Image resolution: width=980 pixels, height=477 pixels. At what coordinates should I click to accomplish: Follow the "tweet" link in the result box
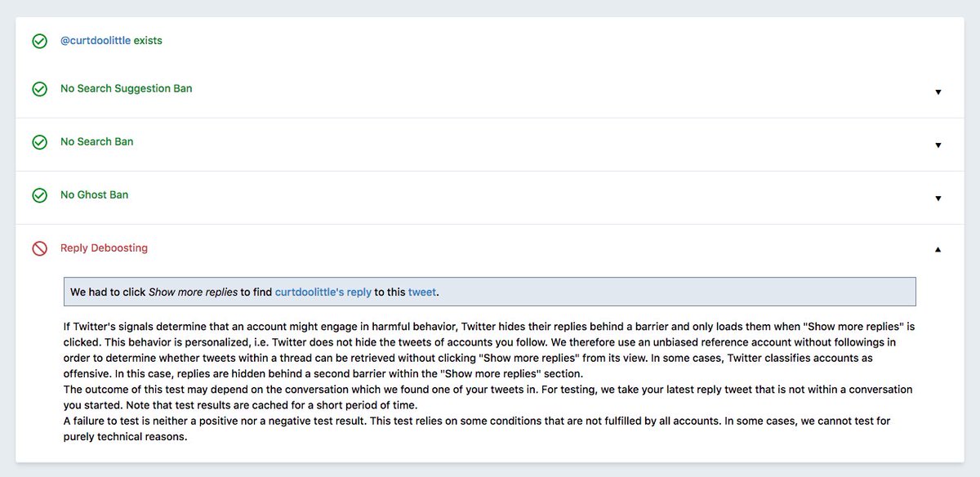pos(422,292)
